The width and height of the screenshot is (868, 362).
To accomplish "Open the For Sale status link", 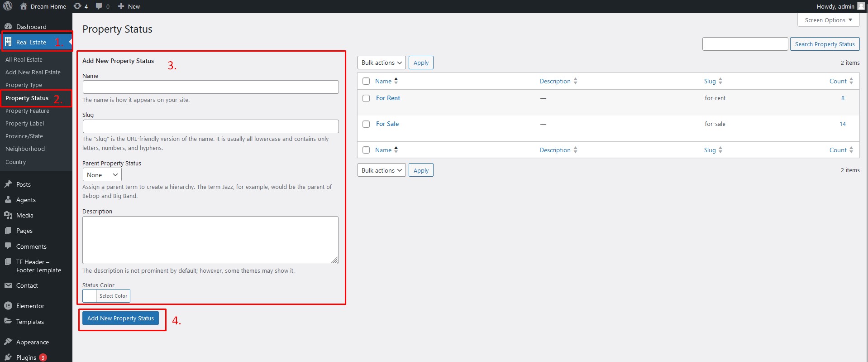I will click(x=387, y=124).
